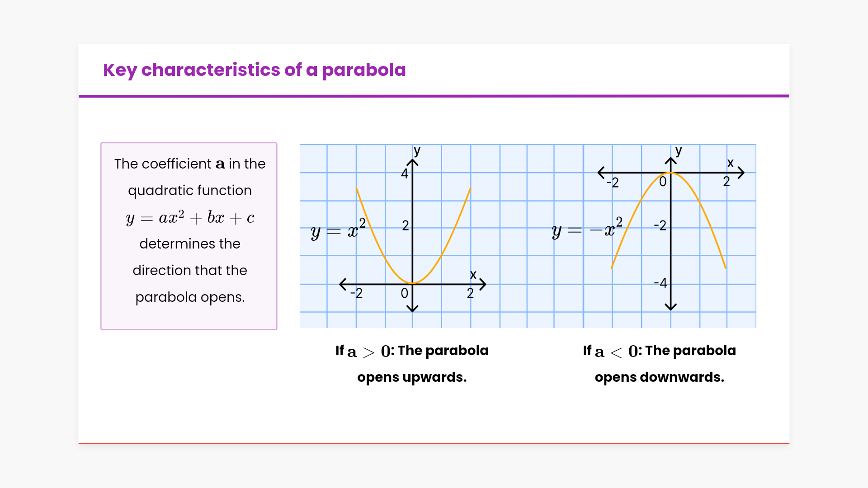Click the -4 tick label on the right graph
868x488 pixels.
(x=660, y=283)
